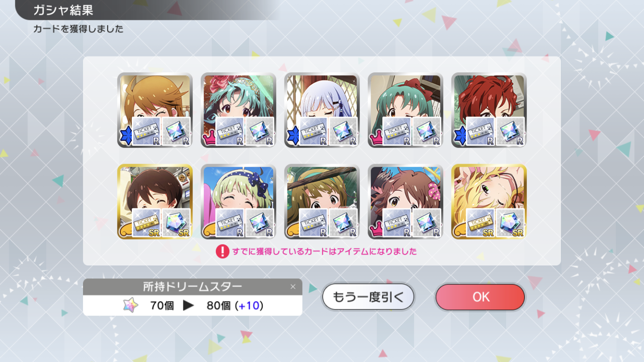The height and width of the screenshot is (362, 644).
Task: Tap the OK button
Action: tap(480, 297)
